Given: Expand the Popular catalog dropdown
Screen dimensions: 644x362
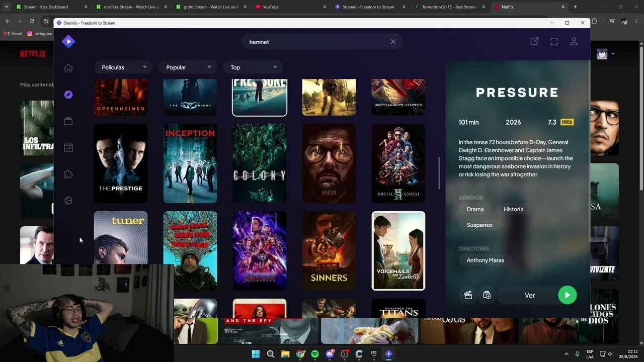Looking at the screenshot, I should tap(188, 67).
